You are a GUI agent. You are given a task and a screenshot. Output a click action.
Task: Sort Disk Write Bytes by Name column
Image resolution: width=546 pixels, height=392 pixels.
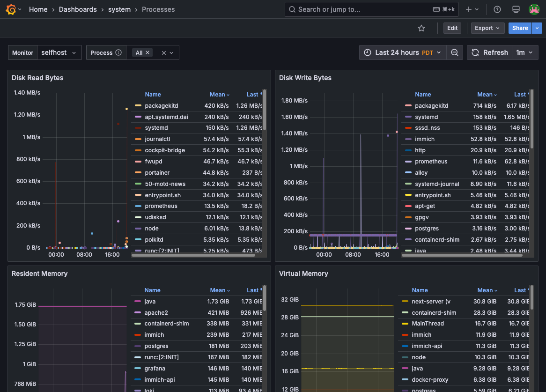coord(423,94)
